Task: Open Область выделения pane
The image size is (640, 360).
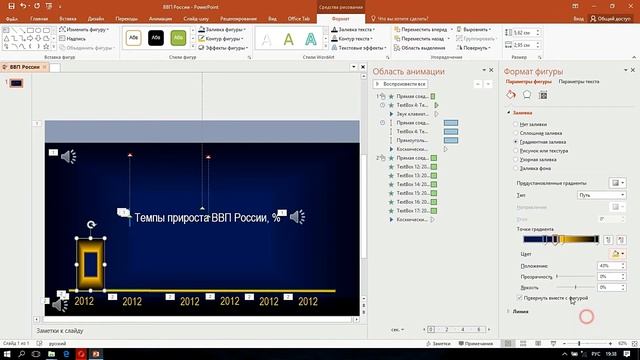Action: [420, 48]
